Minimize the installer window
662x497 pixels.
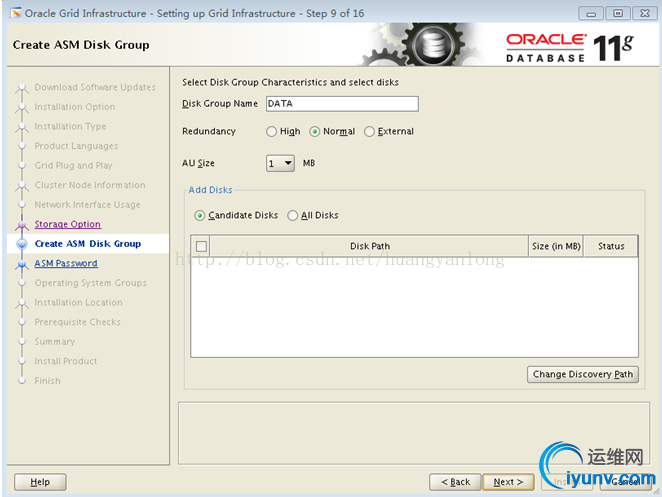pyautogui.click(x=591, y=14)
